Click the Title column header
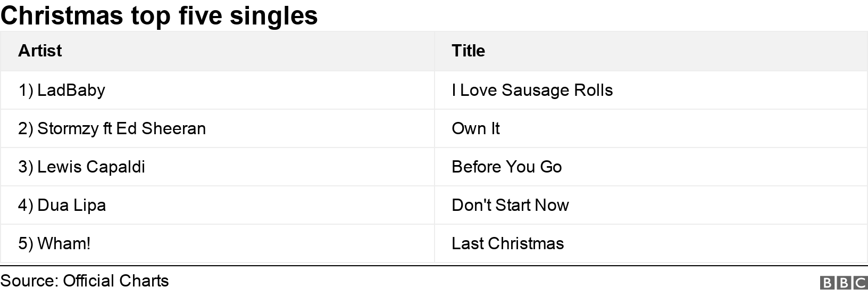868x295 pixels. coord(468,51)
